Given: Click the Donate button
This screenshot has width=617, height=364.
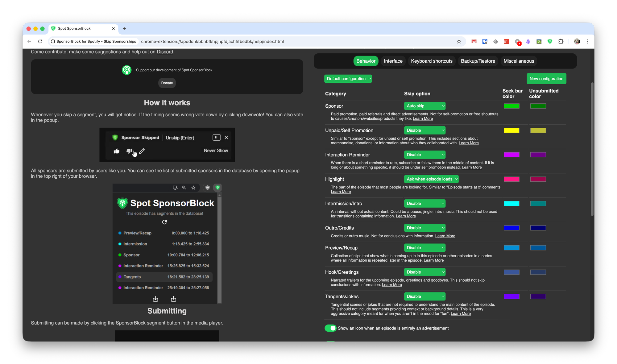Looking at the screenshot, I should pos(167,83).
